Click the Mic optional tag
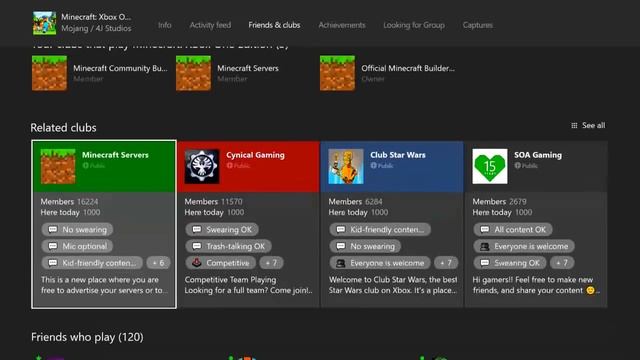Image resolution: width=640 pixels, height=360 pixels. pos(77,246)
